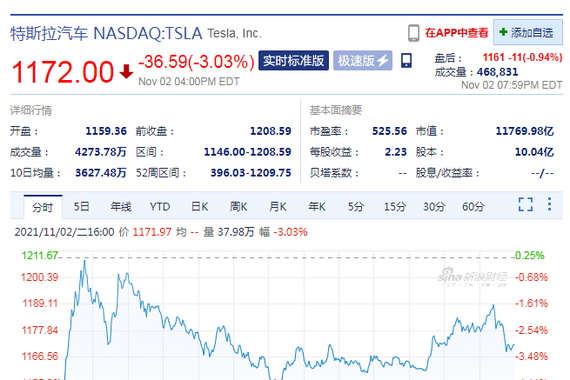Switch to 极速版 fast mode
Viewport: 570px width, 380px height.
(x=362, y=60)
